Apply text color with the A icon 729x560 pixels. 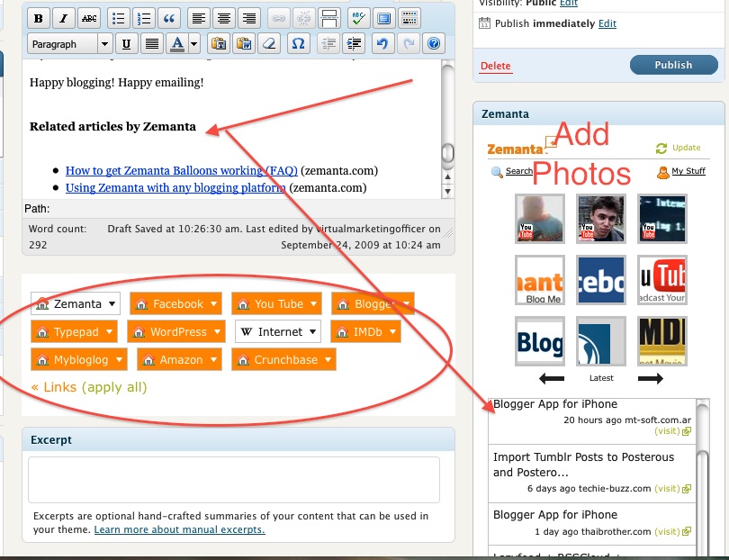(x=177, y=44)
